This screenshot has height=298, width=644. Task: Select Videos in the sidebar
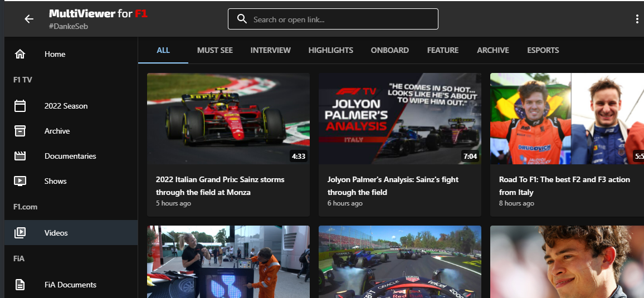(71, 233)
